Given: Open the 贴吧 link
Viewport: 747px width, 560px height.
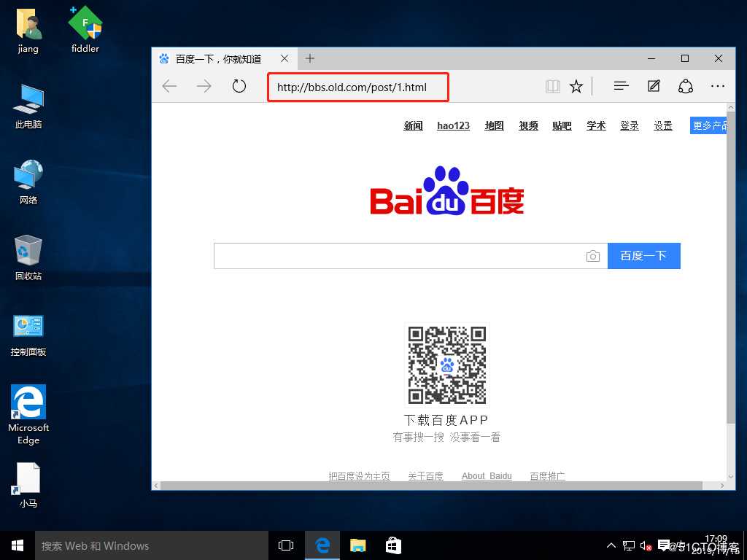Looking at the screenshot, I should [x=562, y=125].
